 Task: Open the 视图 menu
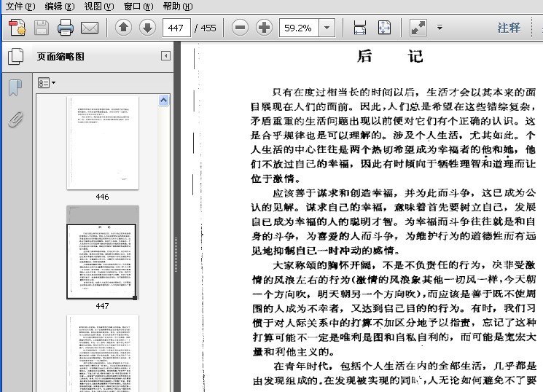pos(98,6)
